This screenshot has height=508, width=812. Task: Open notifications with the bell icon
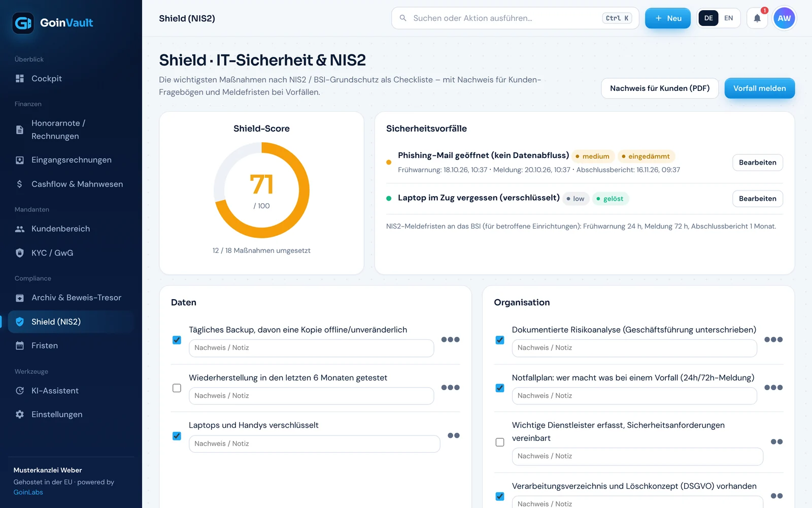[x=757, y=18]
